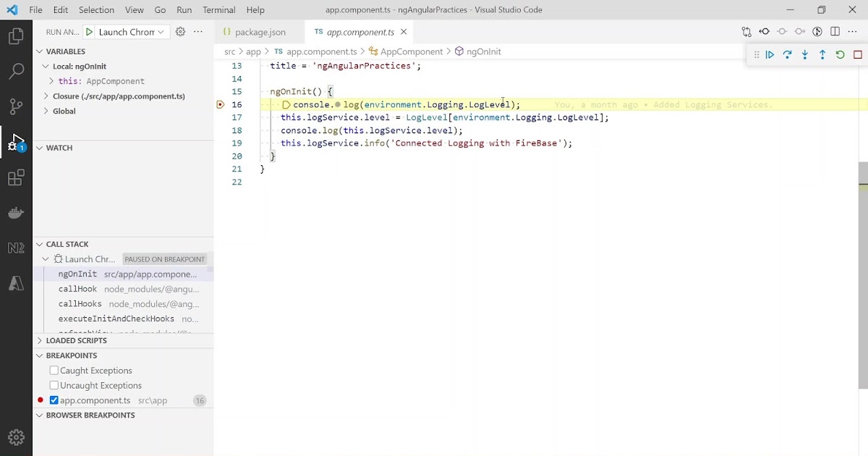The height and width of the screenshot is (456, 868).
Task: Open the Manage gear at activity bar bottom
Action: 16,437
